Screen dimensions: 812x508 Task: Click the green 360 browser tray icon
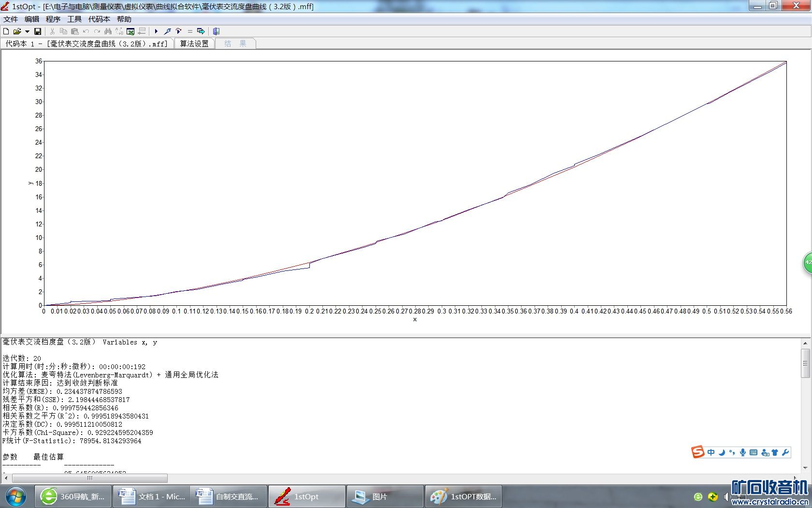coord(698,497)
